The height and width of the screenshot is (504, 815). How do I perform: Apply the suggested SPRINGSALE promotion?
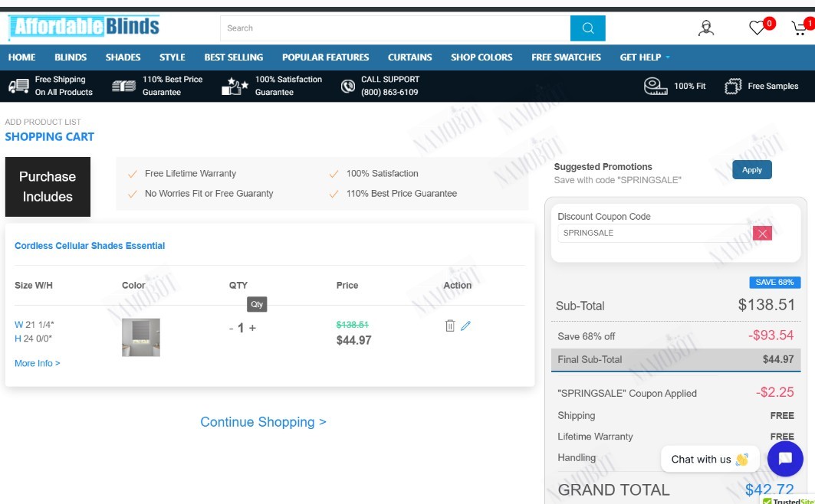tap(751, 170)
